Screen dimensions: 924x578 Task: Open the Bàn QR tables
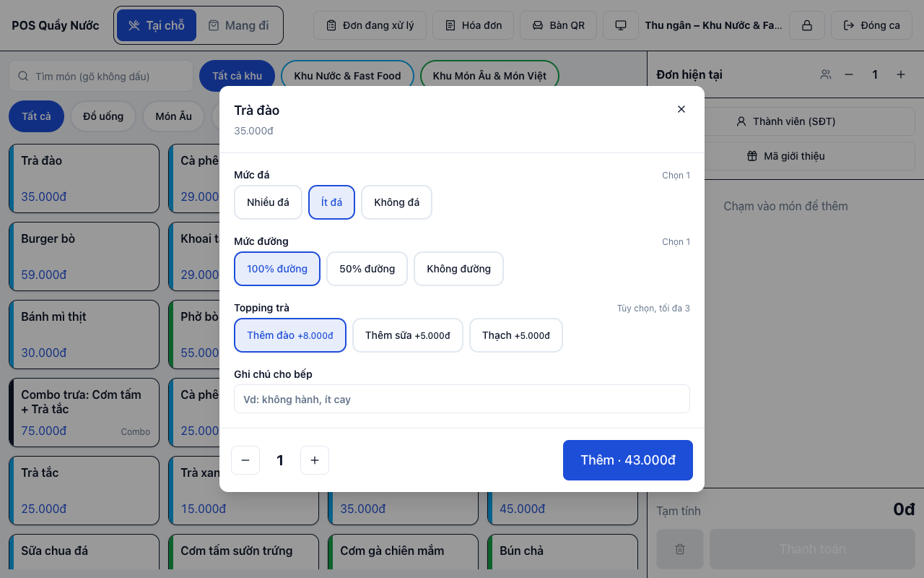tap(559, 25)
